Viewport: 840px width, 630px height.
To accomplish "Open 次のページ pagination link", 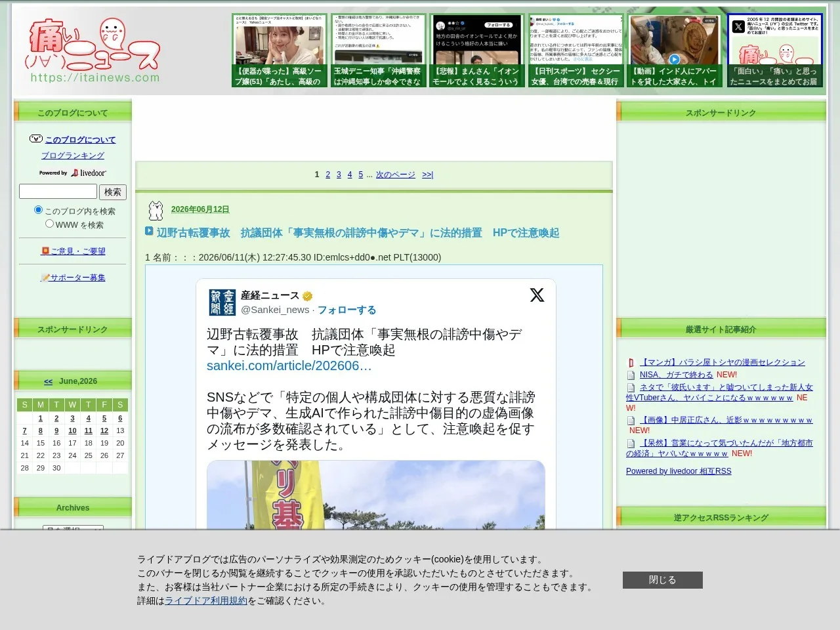I will 396,175.
